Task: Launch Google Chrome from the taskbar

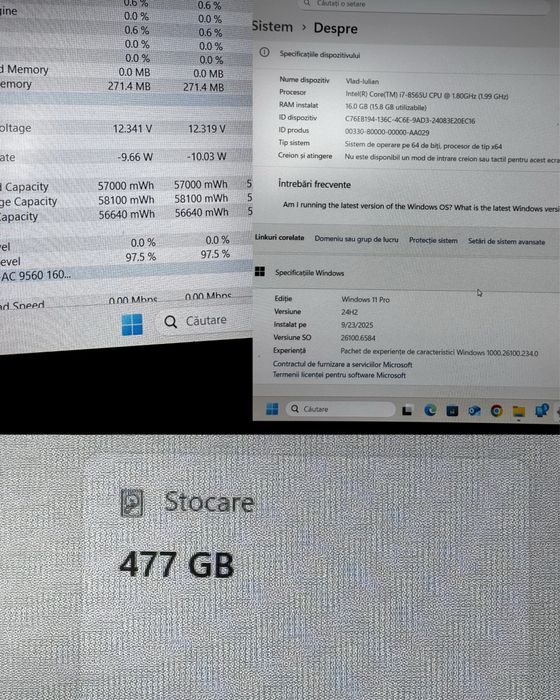Action: 496,411
